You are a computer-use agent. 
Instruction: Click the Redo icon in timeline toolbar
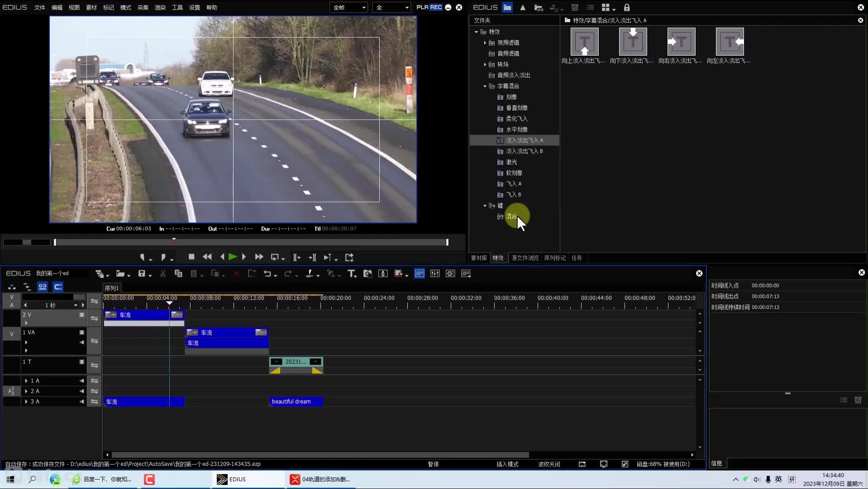[288, 273]
